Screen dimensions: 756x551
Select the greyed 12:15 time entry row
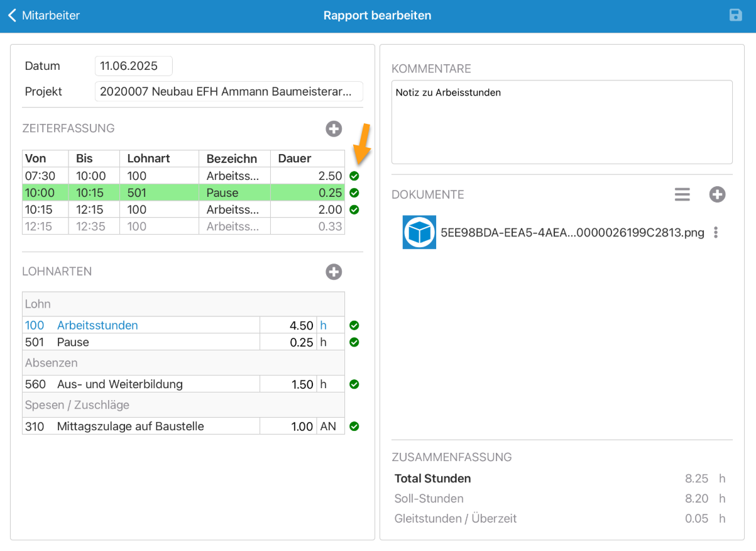coord(183,226)
